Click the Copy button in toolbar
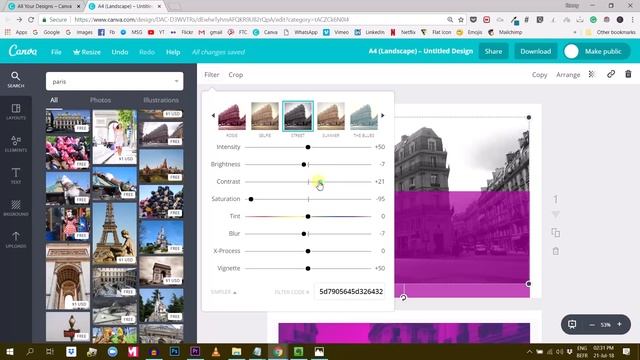This screenshot has width=640, height=360. [539, 75]
